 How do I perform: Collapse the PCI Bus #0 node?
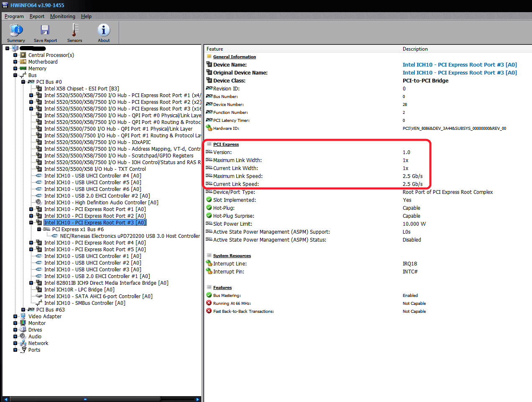pos(23,82)
